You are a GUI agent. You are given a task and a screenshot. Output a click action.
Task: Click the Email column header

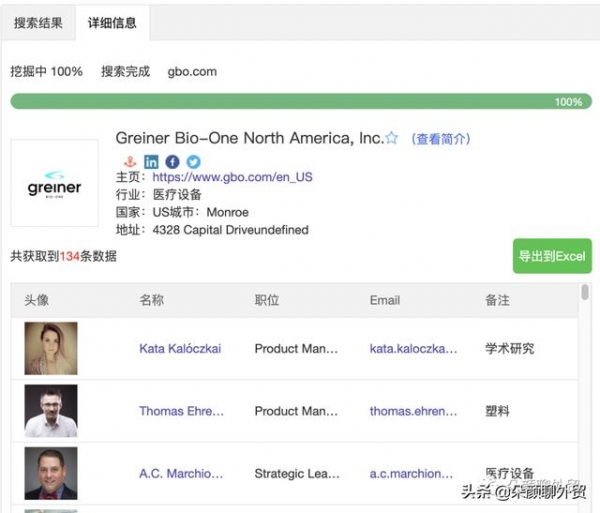tap(384, 300)
